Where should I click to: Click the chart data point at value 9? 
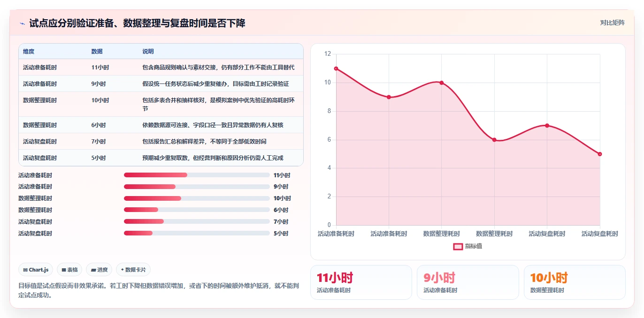coord(389,97)
